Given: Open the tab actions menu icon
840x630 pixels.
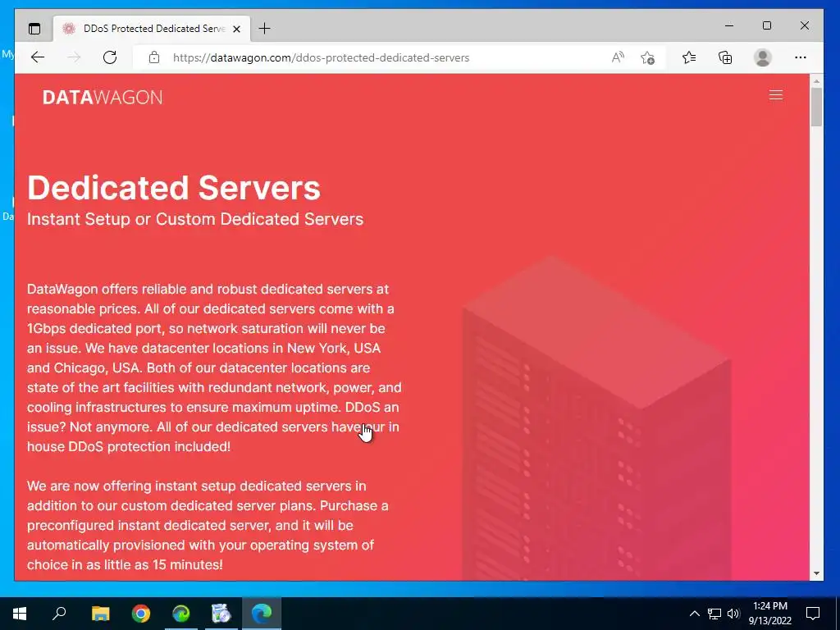Looking at the screenshot, I should [34, 29].
